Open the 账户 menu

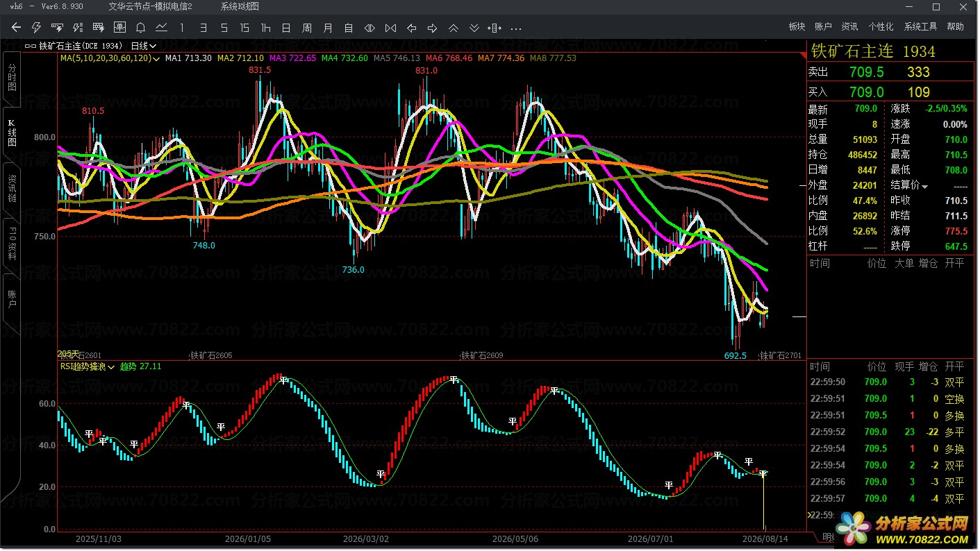pos(823,26)
